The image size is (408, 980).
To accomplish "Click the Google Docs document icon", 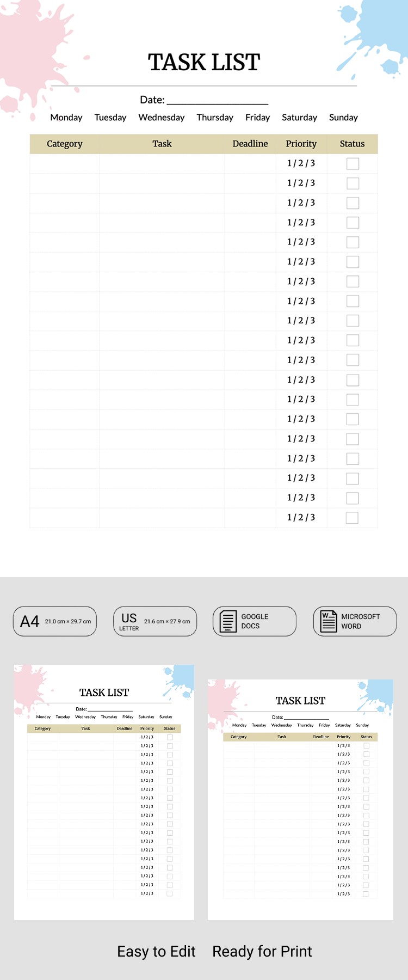I will coord(228,621).
